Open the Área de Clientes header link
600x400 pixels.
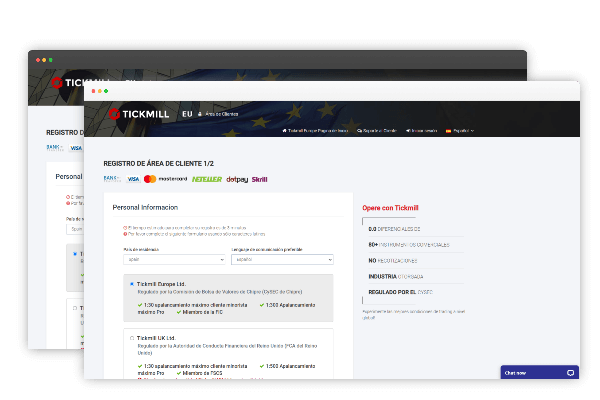(x=218, y=114)
